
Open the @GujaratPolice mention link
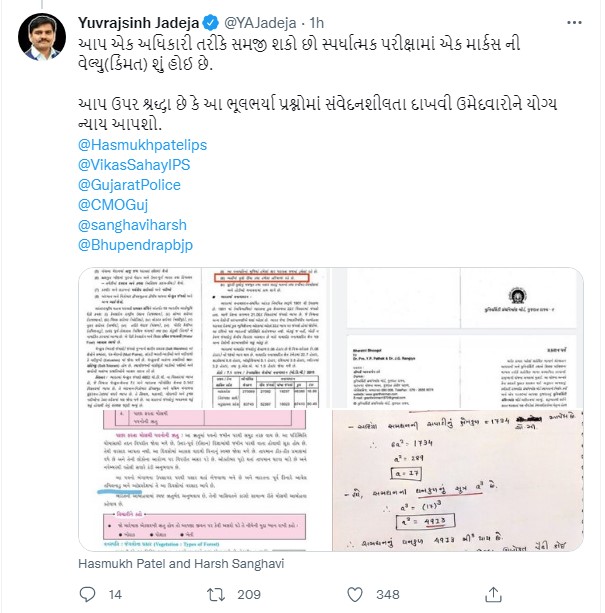[129, 185]
